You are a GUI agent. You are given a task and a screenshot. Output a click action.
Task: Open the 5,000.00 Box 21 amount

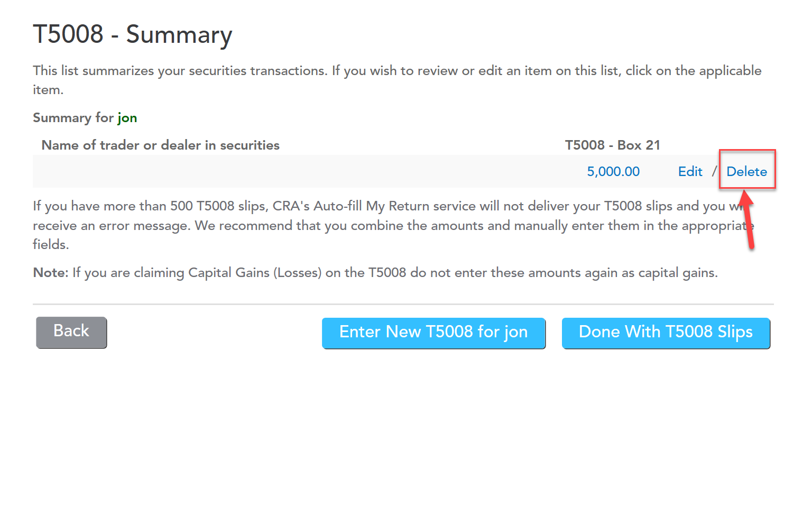point(613,172)
